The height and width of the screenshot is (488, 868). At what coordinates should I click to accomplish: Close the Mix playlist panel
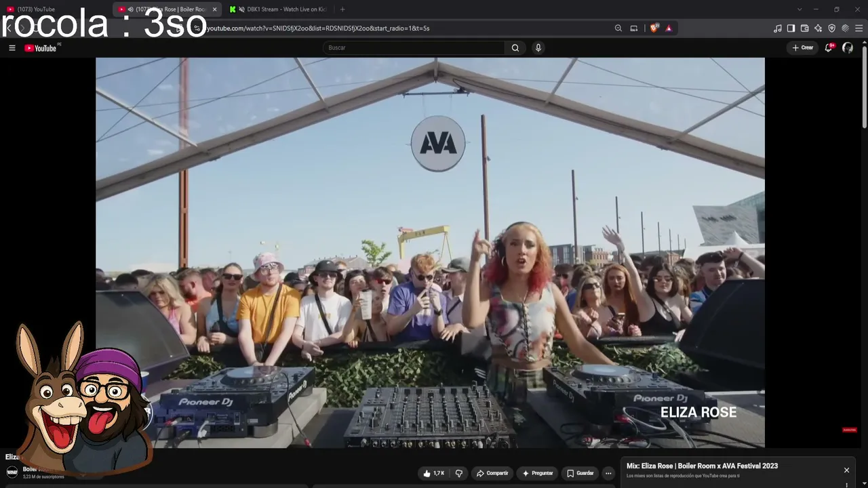(x=846, y=470)
